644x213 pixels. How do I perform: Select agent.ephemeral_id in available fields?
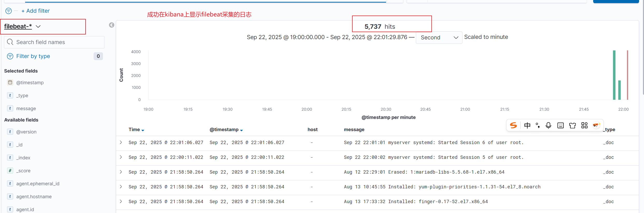(x=38, y=184)
